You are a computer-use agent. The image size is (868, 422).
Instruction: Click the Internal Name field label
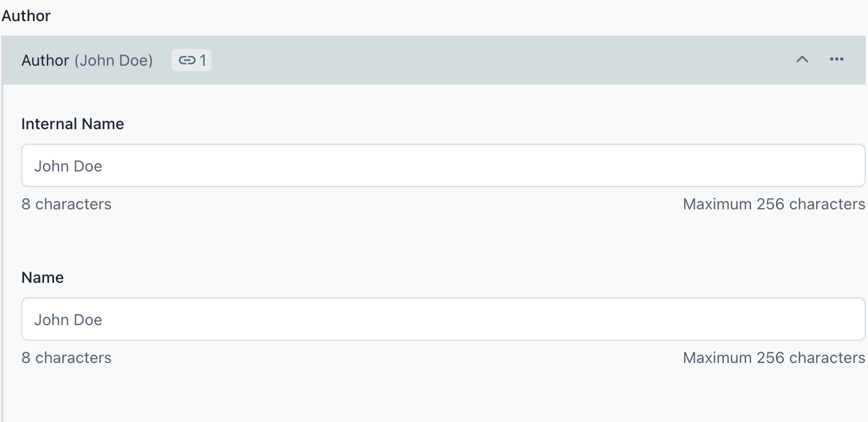pos(72,124)
